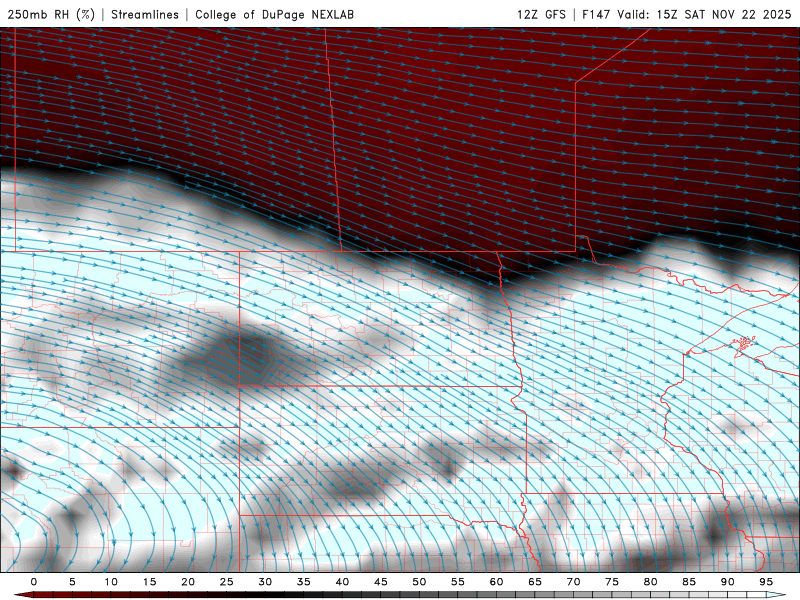Select the '95' color bar label
Image resolution: width=800 pixels, height=600 pixels.
(766, 582)
